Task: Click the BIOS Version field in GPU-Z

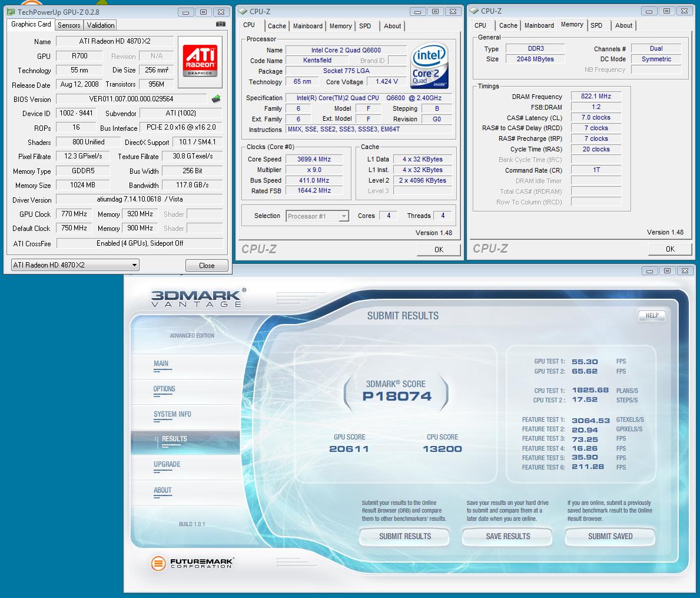Action: pyautogui.click(x=131, y=99)
